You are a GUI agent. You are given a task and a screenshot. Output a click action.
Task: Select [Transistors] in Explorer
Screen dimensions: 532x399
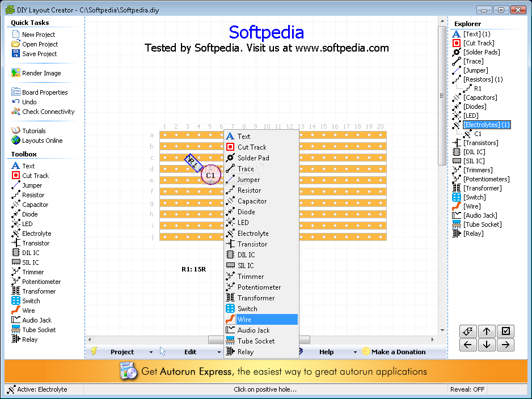481,143
